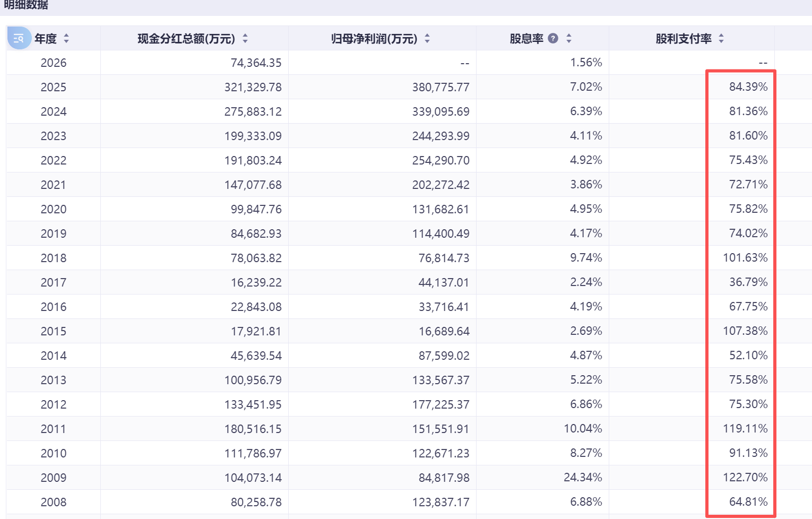Click the 明细数据 section title
This screenshot has height=519, width=812.
click(x=25, y=5)
